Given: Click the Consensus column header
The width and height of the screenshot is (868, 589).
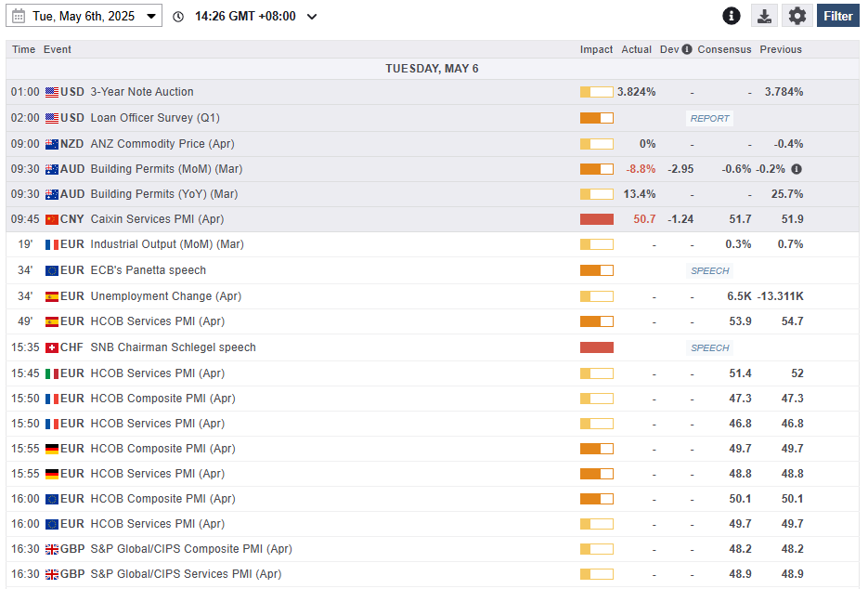Looking at the screenshot, I should [724, 50].
